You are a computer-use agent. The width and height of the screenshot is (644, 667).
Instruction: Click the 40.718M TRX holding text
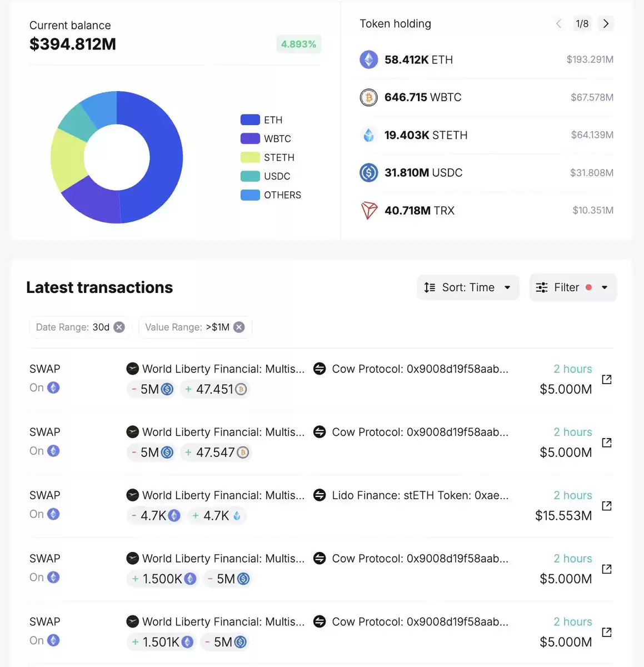420,211
